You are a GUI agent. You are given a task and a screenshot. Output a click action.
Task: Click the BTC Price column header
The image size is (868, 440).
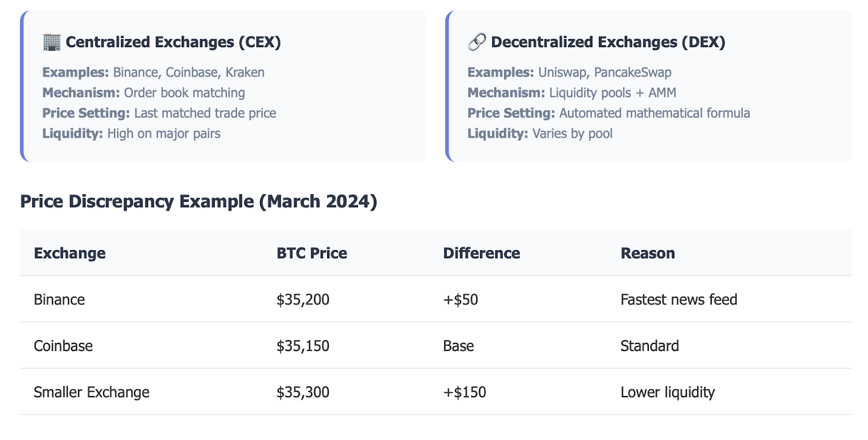pyautogui.click(x=311, y=253)
